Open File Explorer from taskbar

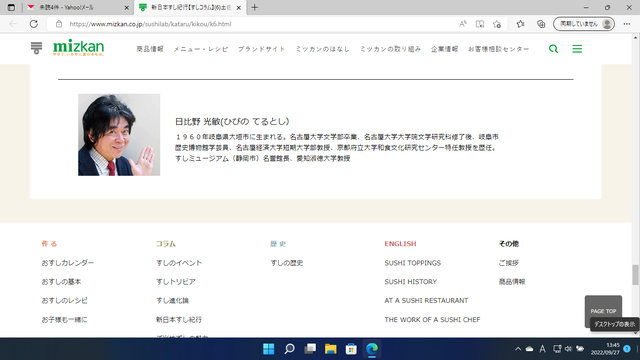tap(331, 349)
